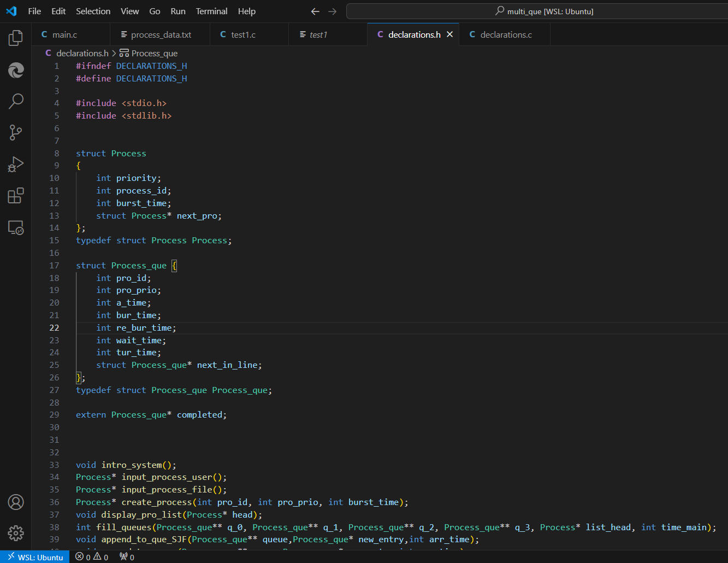The image size is (728, 563).
Task: Click the go back arrow in the title bar
Action: (x=315, y=11)
